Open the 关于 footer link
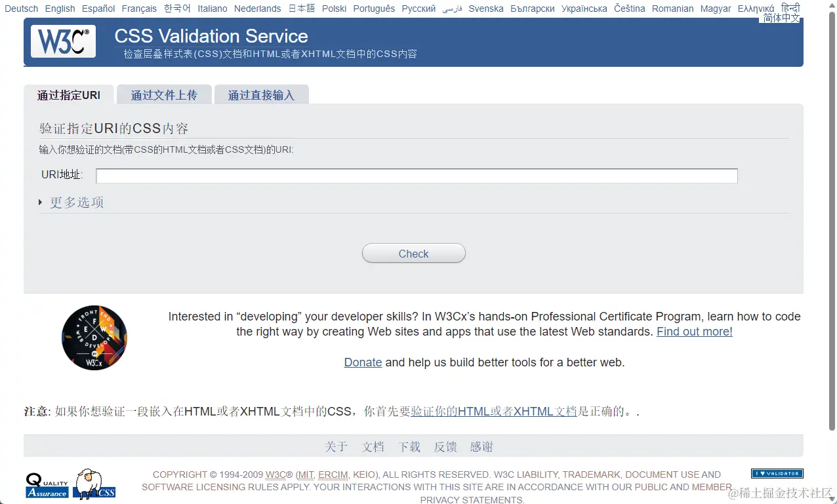 (337, 447)
